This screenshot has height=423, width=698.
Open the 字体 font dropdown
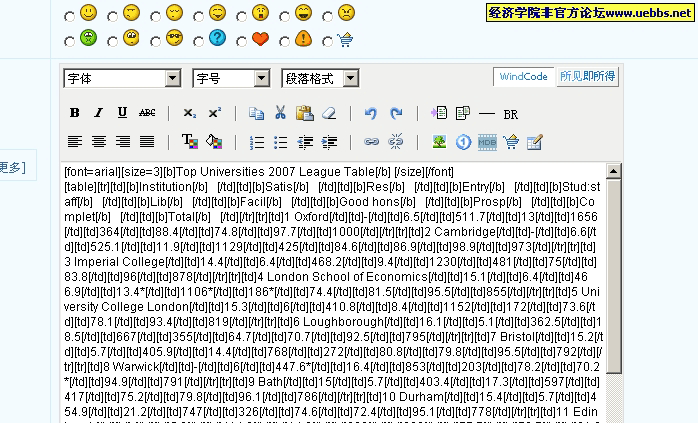tap(122, 78)
